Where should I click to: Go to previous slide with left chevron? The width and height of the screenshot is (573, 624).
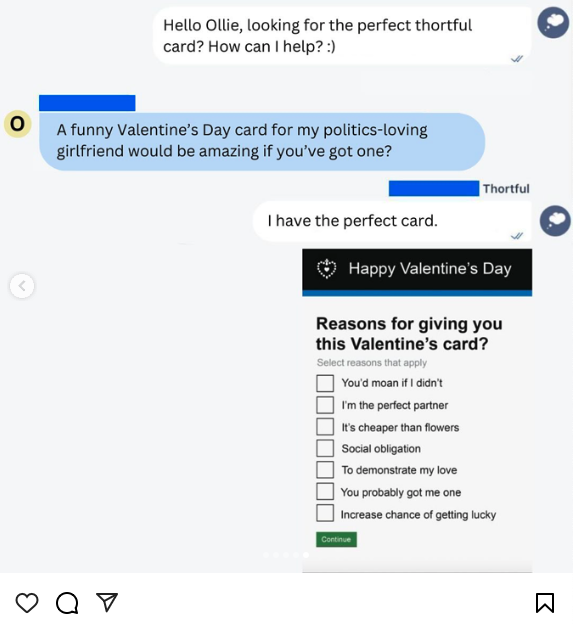(22, 286)
